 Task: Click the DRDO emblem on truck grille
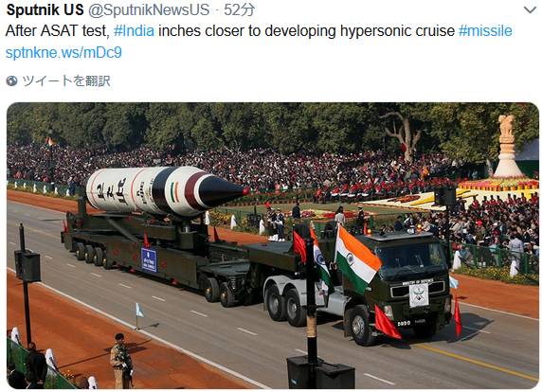coord(419,295)
